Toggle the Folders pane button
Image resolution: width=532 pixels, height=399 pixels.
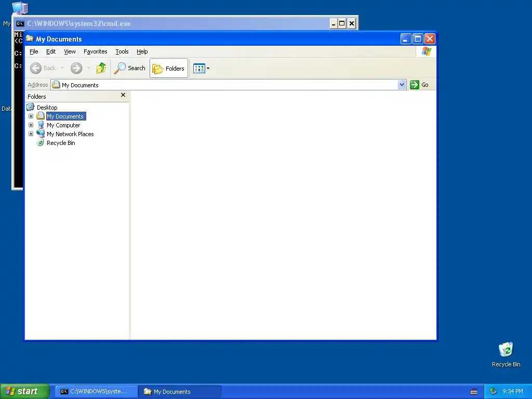(169, 68)
